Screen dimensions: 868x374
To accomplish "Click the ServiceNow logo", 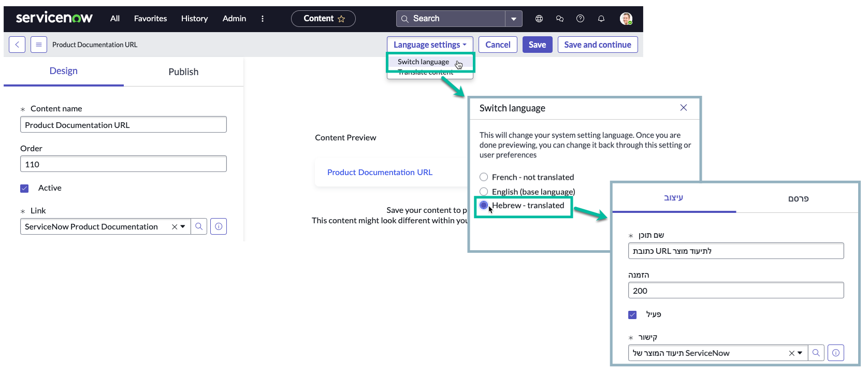I will [x=54, y=18].
